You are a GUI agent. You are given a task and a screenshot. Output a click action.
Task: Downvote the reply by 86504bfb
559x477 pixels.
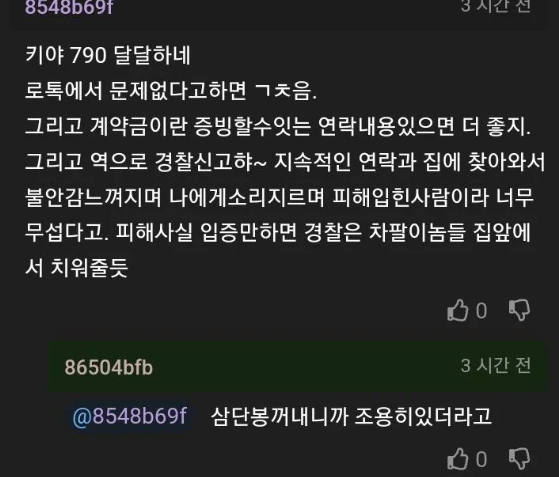click(519, 459)
